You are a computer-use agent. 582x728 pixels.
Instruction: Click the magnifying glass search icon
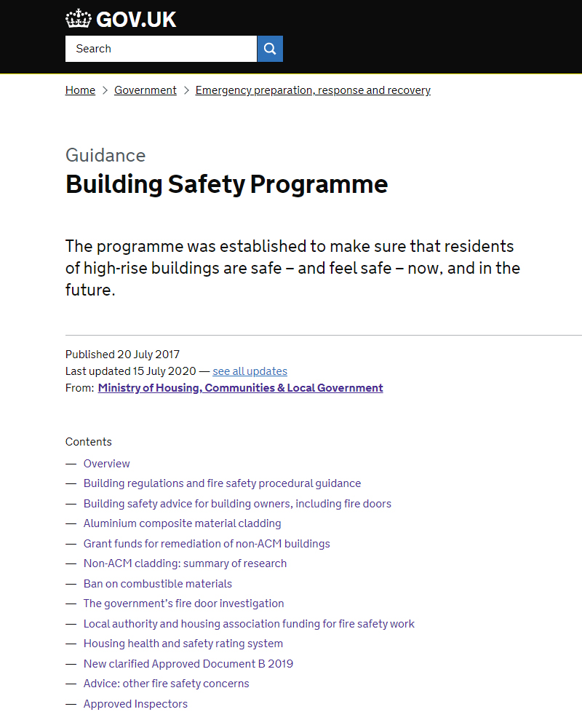(x=270, y=48)
